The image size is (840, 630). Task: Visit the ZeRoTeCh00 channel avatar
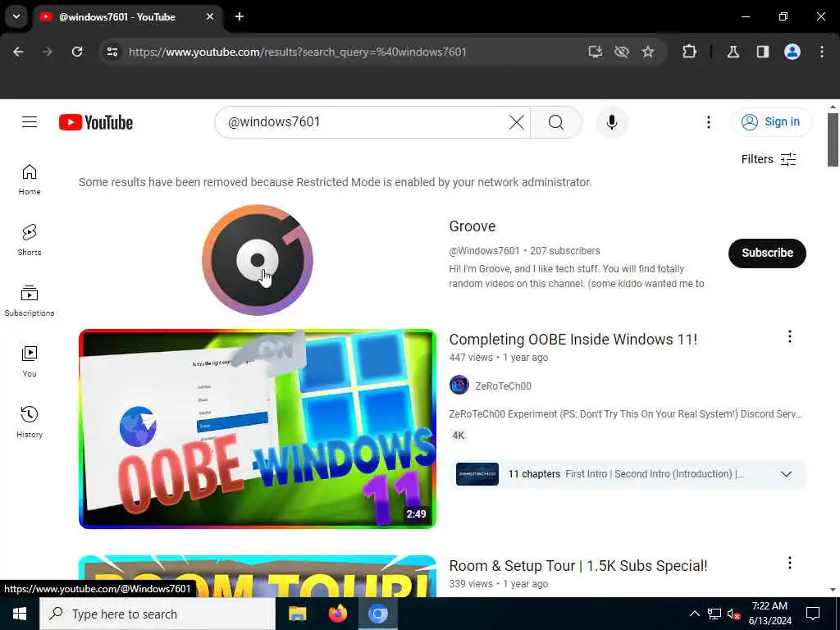click(459, 386)
